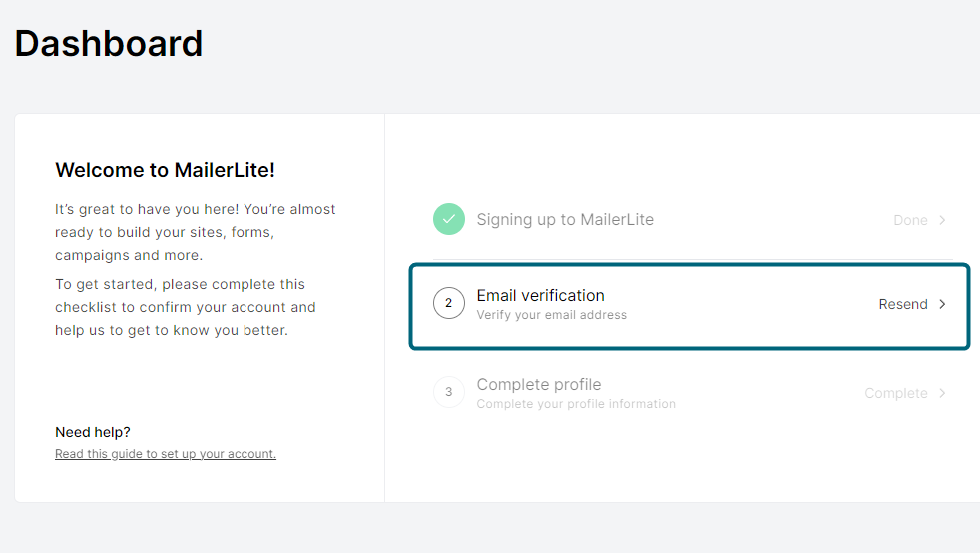Select the Complete profile step title
The image size is (980, 553).
pyautogui.click(x=539, y=384)
